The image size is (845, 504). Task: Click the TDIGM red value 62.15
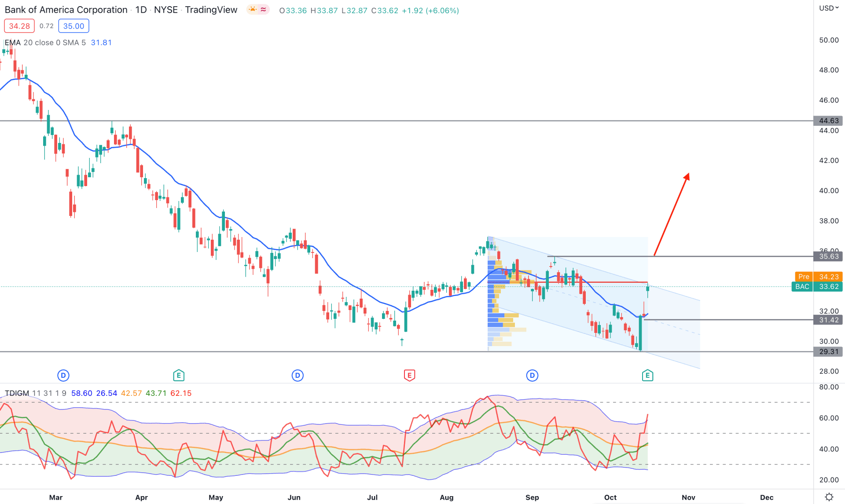(181, 393)
